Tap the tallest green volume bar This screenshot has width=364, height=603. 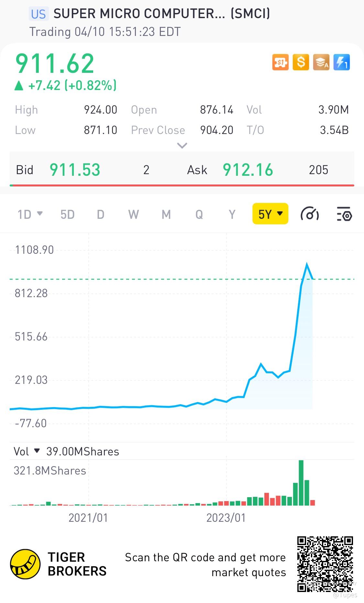[x=301, y=483]
